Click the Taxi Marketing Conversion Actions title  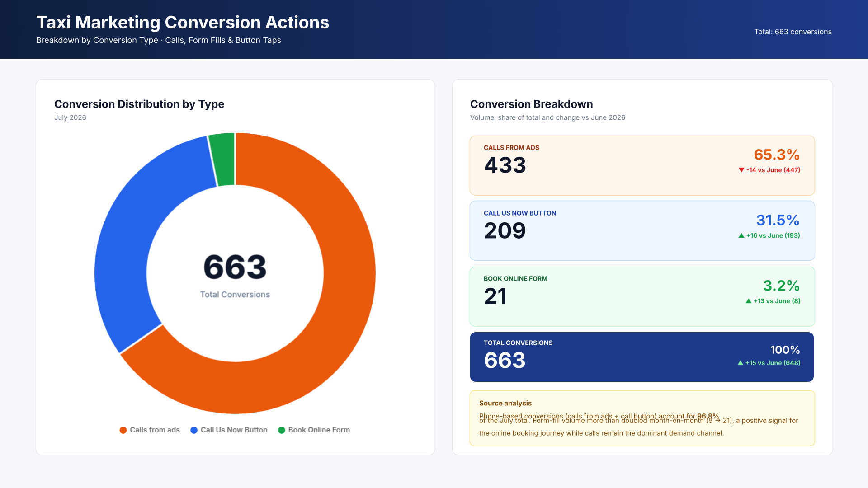183,22
